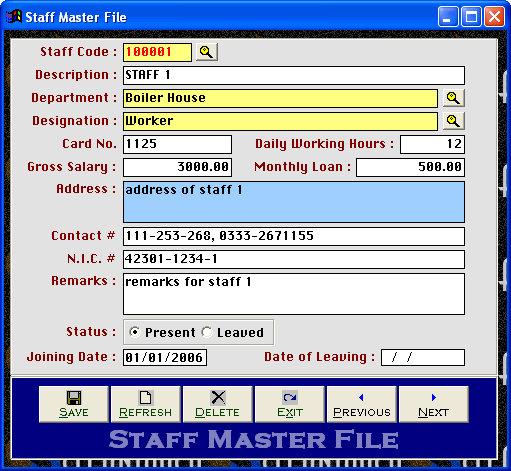
Task: Delete the current staff record
Action: point(218,404)
